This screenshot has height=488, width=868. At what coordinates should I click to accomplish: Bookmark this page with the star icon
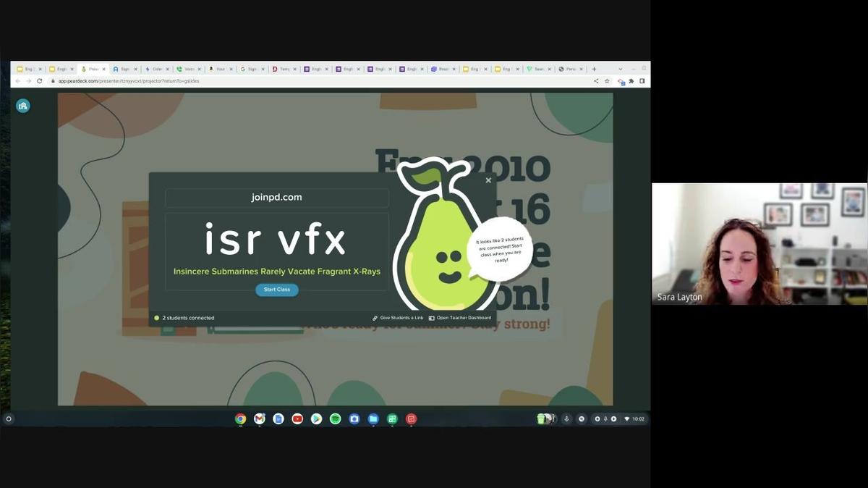pos(607,81)
